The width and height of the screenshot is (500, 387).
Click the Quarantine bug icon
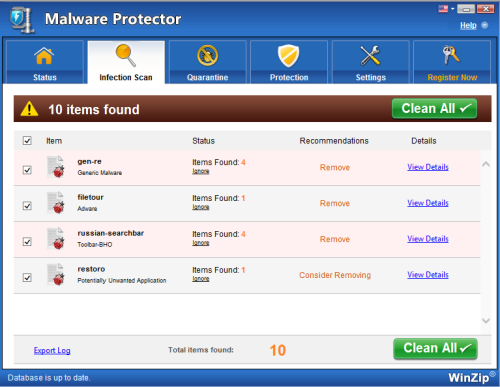(x=207, y=55)
